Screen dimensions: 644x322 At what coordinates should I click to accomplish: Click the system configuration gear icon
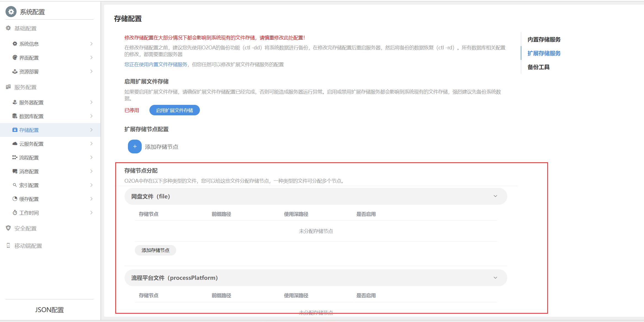[x=11, y=12]
